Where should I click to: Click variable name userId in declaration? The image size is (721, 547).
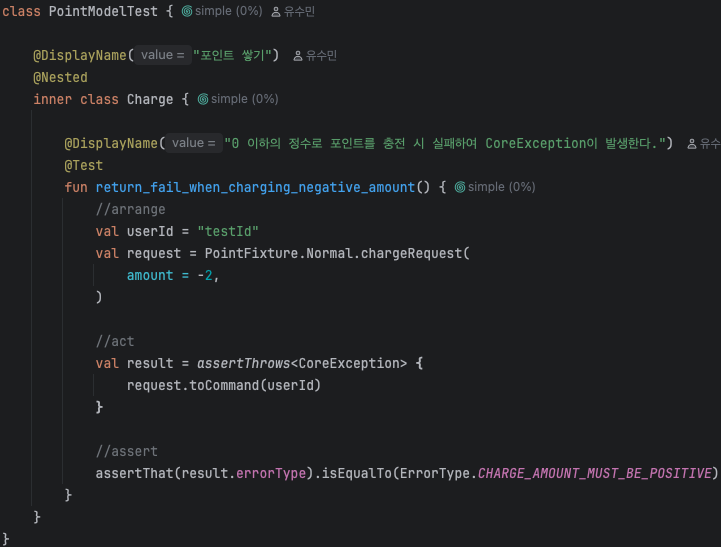pyautogui.click(x=150, y=231)
